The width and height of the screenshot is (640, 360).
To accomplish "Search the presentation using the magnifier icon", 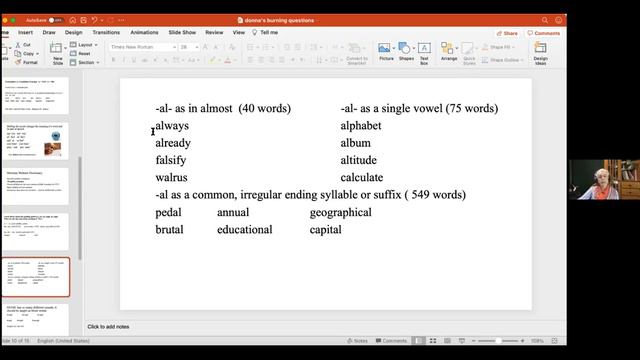I will tap(545, 20).
